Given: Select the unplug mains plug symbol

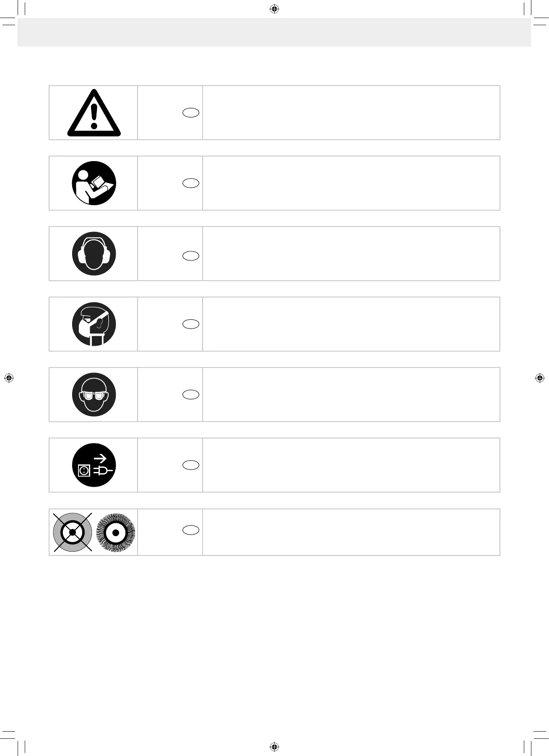Looking at the screenshot, I should click(94, 465).
